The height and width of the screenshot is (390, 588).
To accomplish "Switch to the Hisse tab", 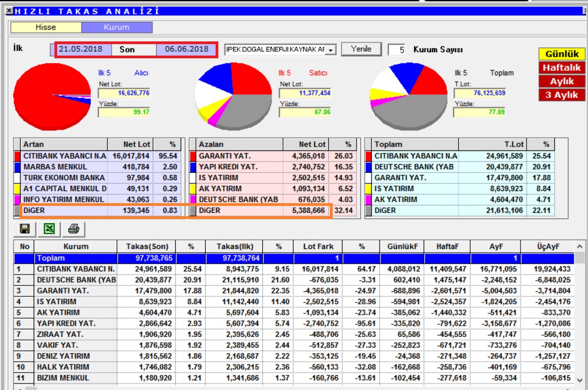I will [46, 27].
